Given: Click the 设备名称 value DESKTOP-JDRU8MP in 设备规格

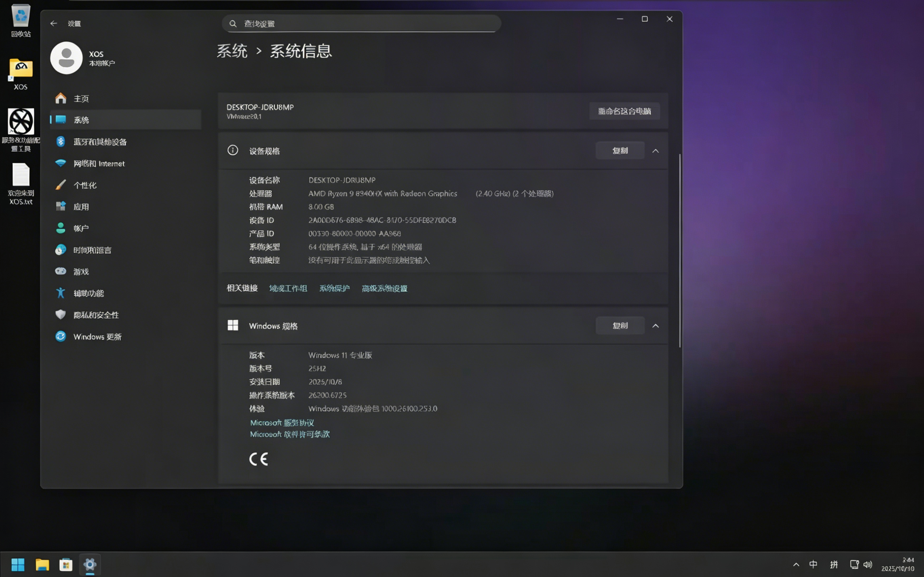Looking at the screenshot, I should tap(342, 180).
